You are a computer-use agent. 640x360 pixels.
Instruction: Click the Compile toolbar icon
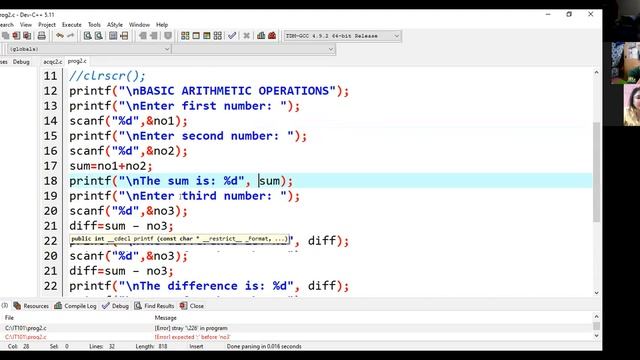pos(185,36)
